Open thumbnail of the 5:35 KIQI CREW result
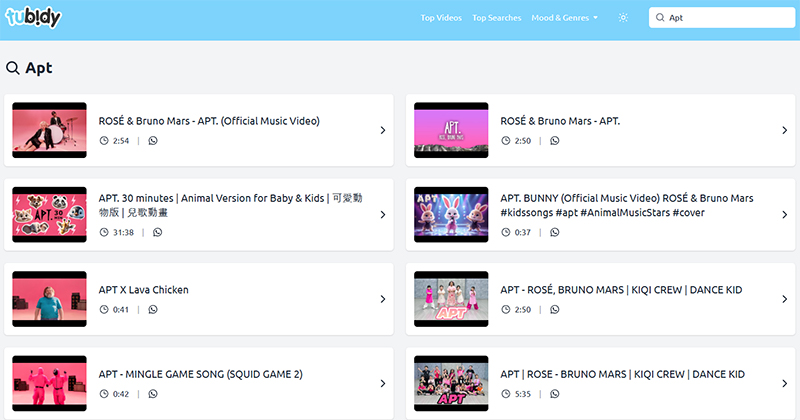 click(x=451, y=383)
